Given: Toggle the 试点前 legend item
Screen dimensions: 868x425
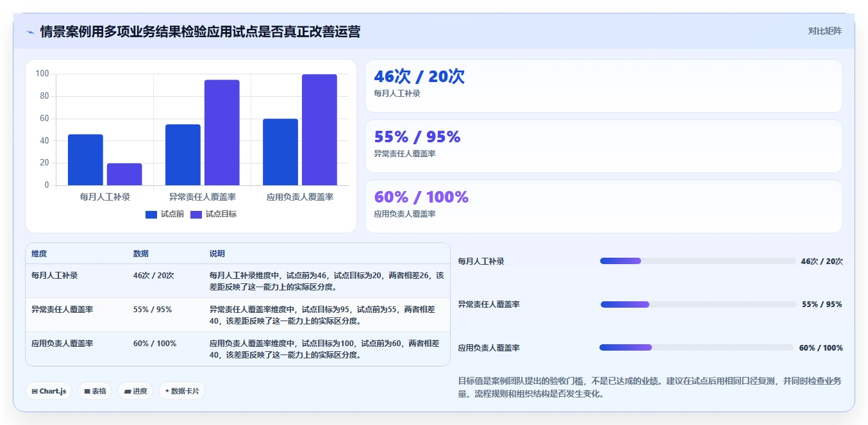Looking at the screenshot, I should click(165, 214).
